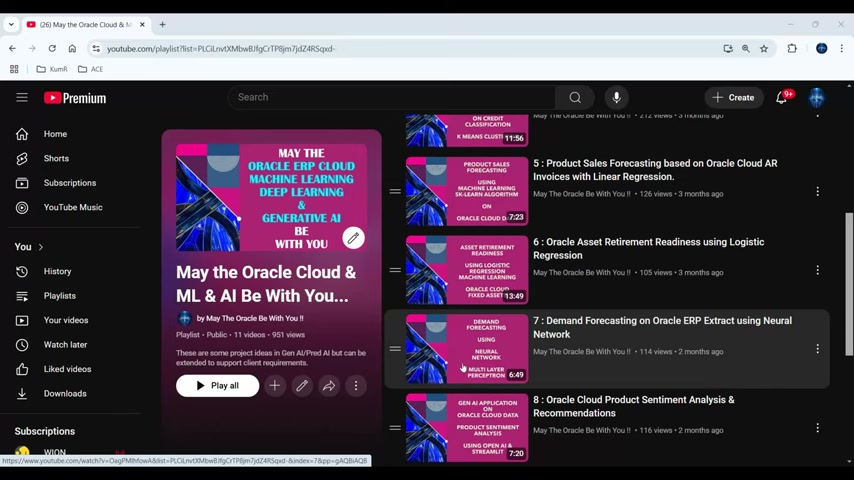Viewport: 854px width, 480px height.
Task: Click the YouTube Premium logo
Action: [x=75, y=98]
